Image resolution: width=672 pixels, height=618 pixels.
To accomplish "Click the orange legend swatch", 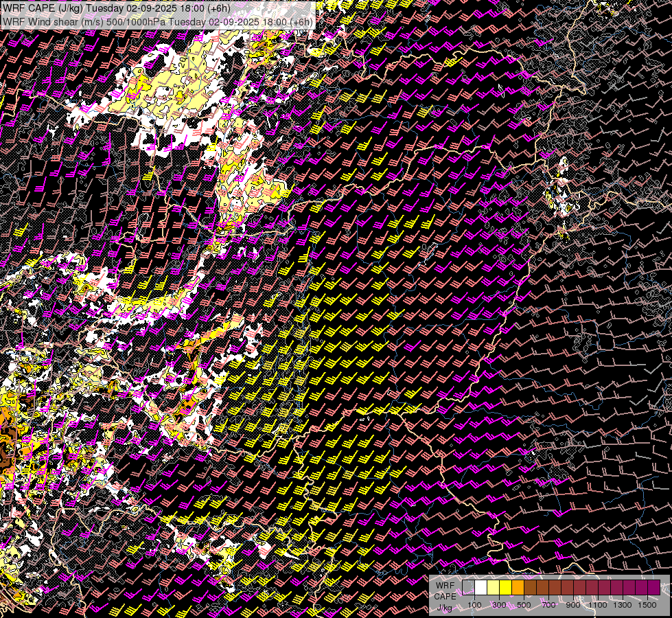I will pos(518,587).
